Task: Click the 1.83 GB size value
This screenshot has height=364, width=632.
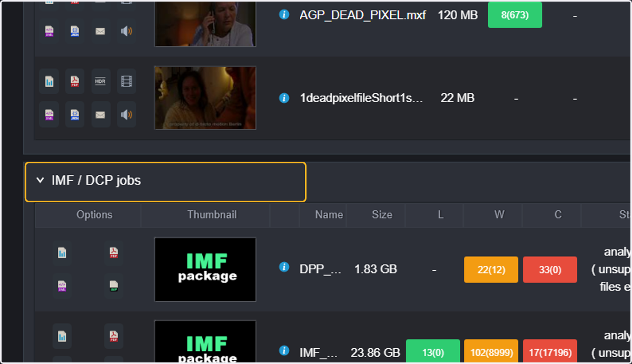Action: 376,269
